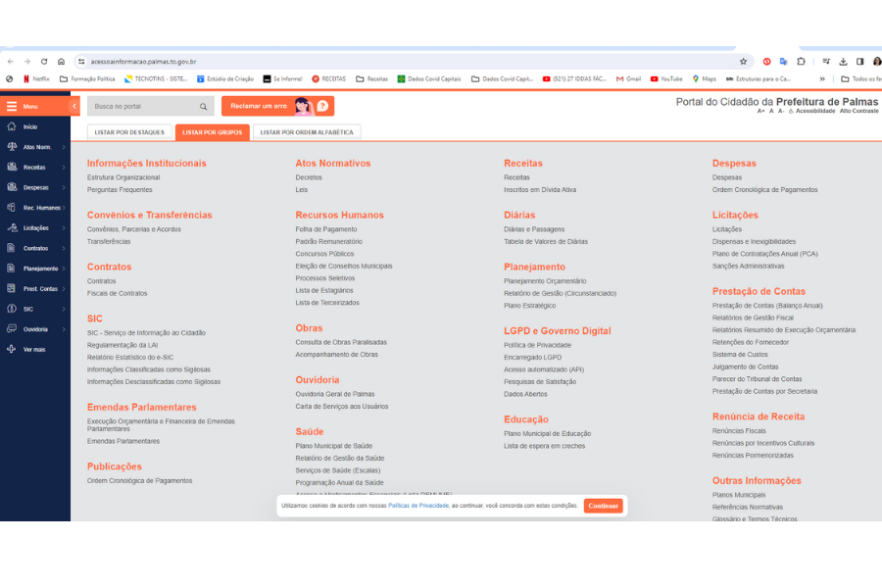Open the hamburger Menu icon

[x=12, y=106]
